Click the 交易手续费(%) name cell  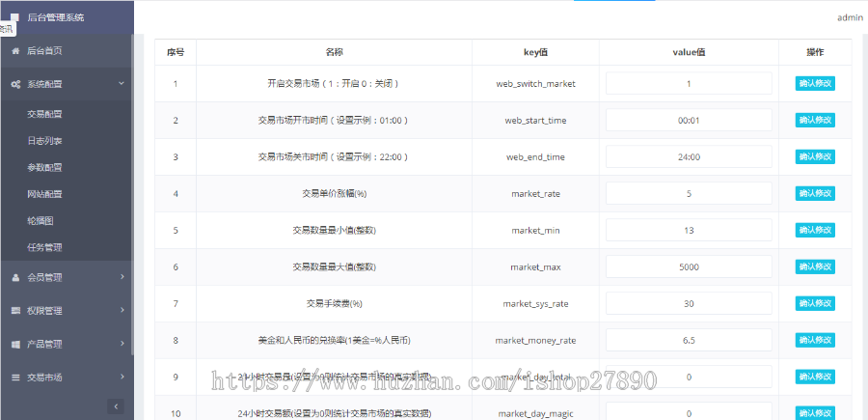[x=334, y=303]
